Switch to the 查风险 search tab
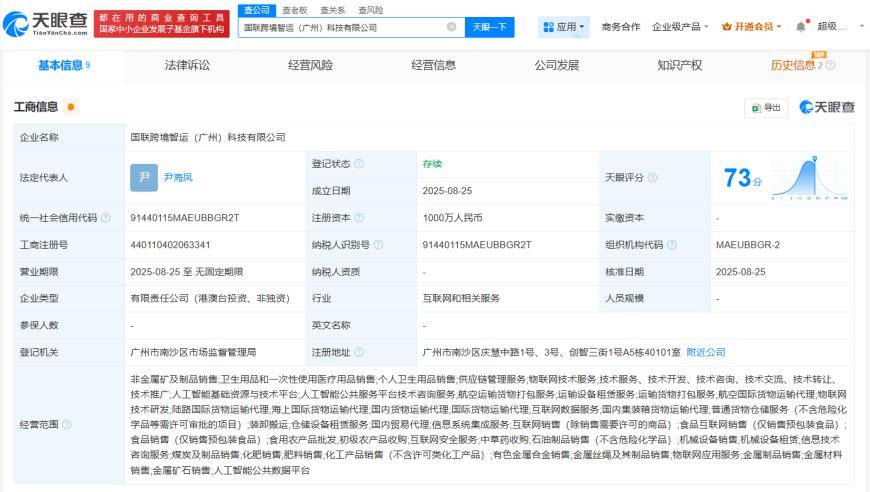 [370, 10]
